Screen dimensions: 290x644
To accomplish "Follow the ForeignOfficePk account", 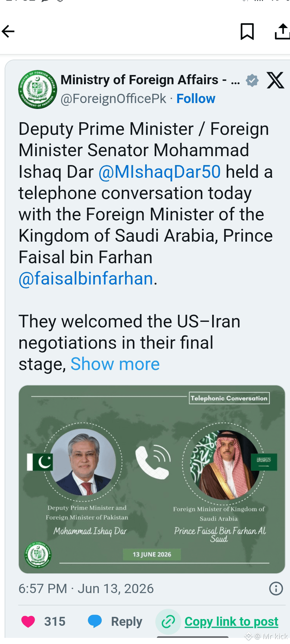I will pyautogui.click(x=196, y=99).
